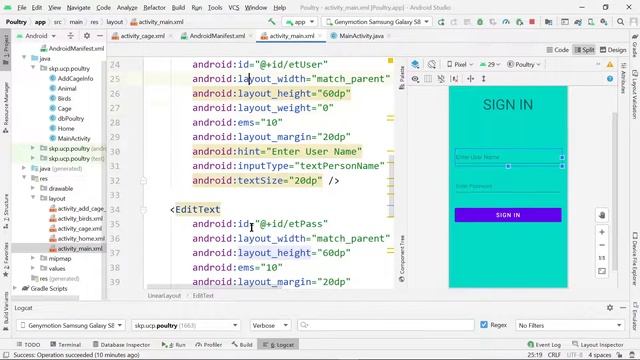
Task: Open the Layout Inspector
Action: coord(598,344)
